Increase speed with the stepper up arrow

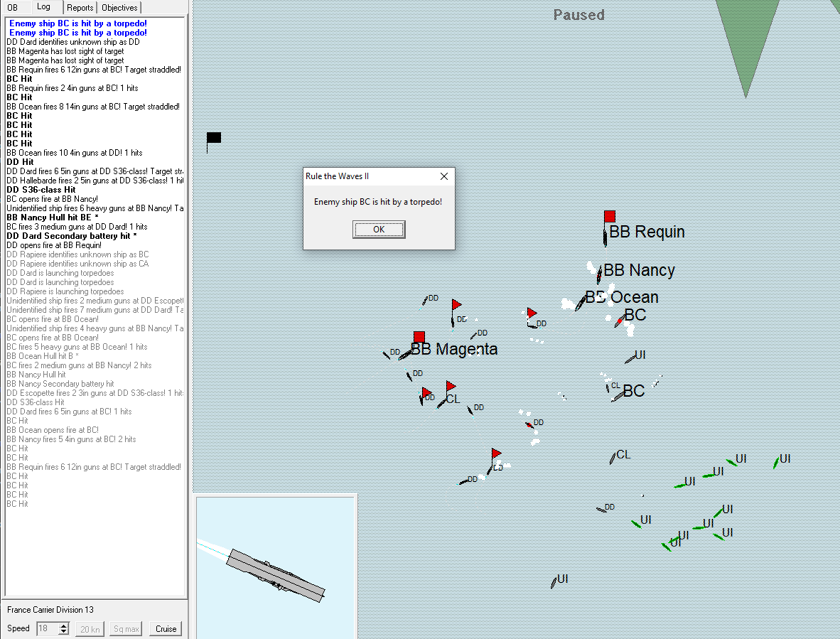tap(64, 625)
